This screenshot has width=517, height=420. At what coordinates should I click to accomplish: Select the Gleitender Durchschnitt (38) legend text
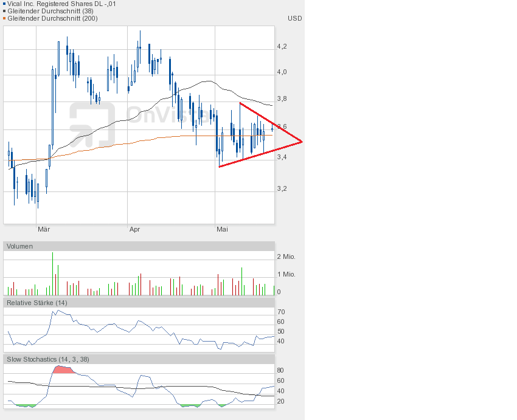tap(48, 11)
